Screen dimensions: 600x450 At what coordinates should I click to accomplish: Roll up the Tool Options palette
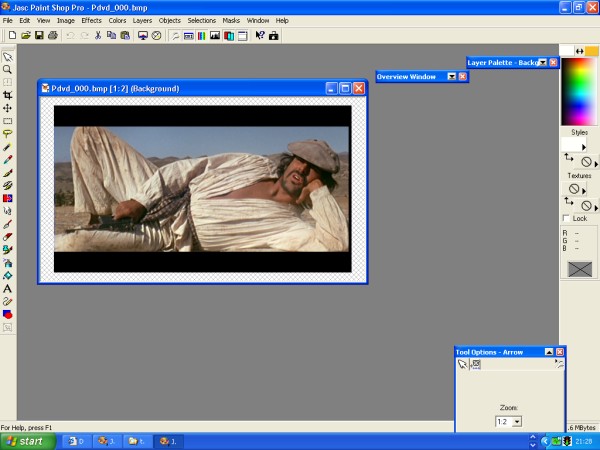click(548, 352)
